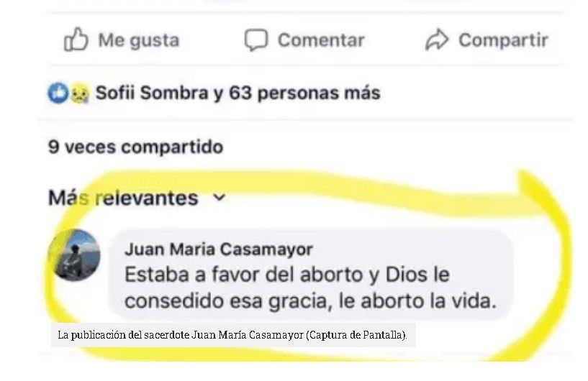Screen dimensions: 588x381
Task: Click the Comentar label
Action: 321,40
